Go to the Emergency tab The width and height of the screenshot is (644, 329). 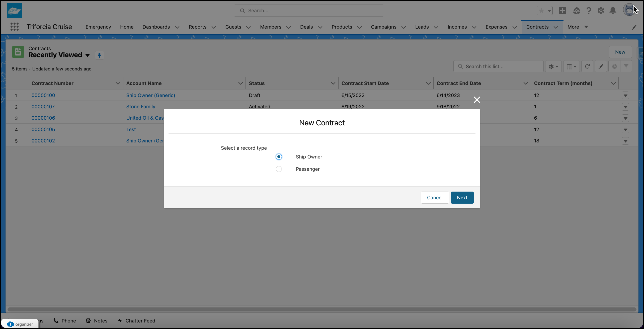tap(98, 27)
